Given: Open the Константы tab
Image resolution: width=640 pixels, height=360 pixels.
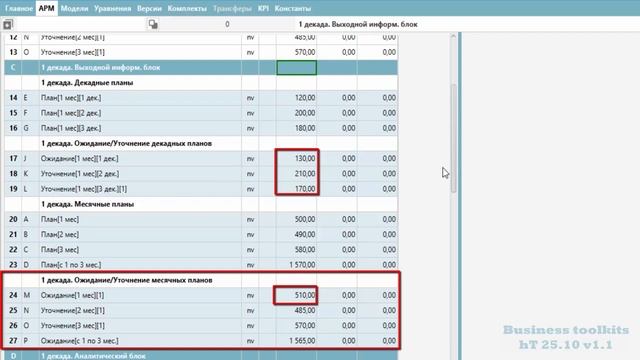Looking at the screenshot, I should (x=293, y=8).
